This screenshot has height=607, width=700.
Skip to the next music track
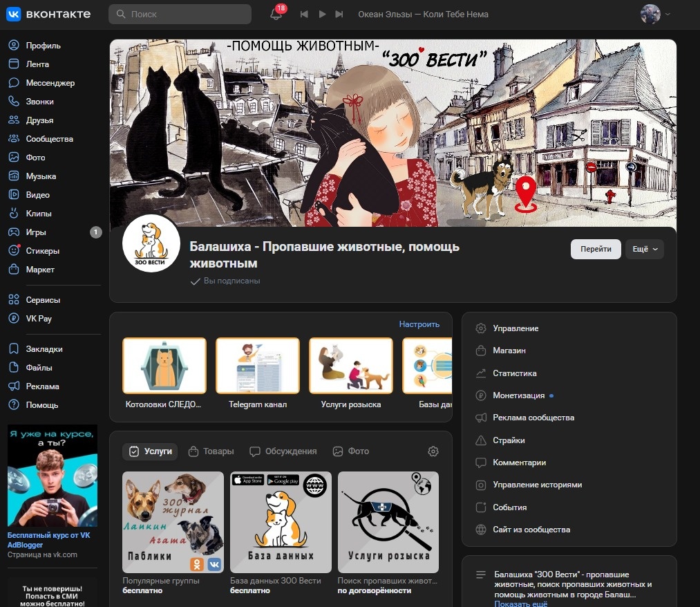(339, 15)
